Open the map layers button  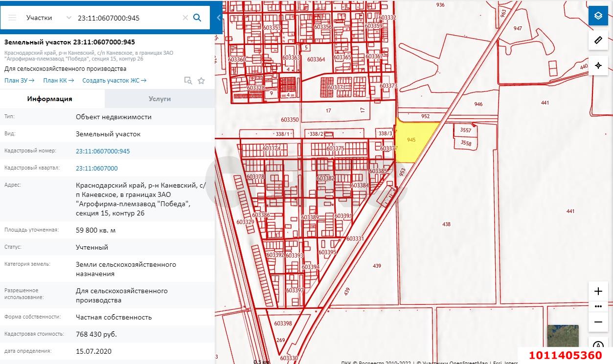(598, 16)
